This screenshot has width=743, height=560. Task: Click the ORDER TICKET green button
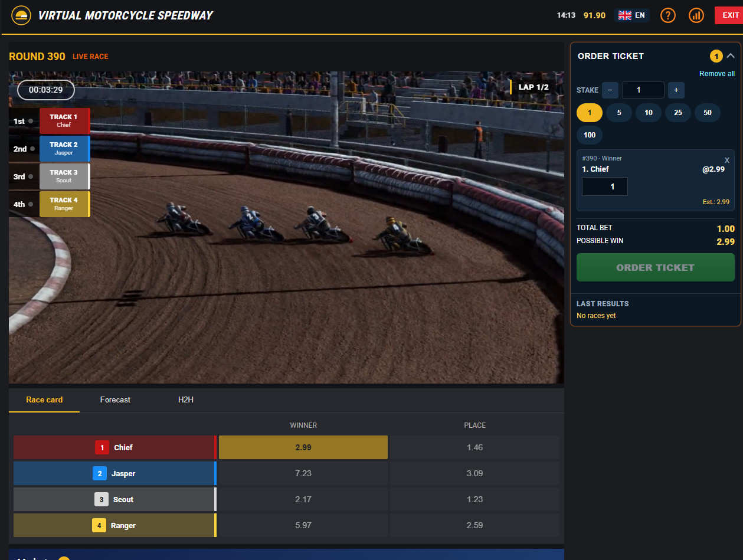[x=656, y=267]
